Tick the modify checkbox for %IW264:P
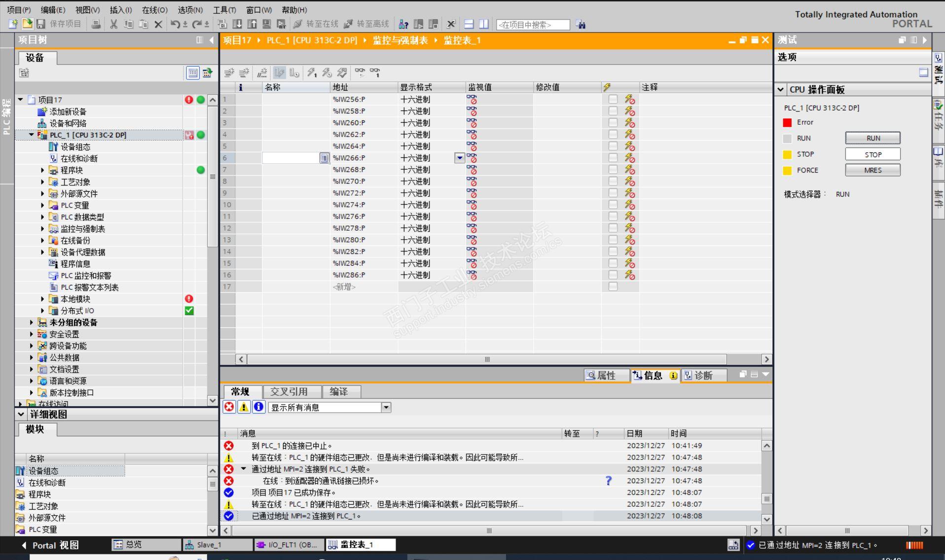 click(x=613, y=146)
